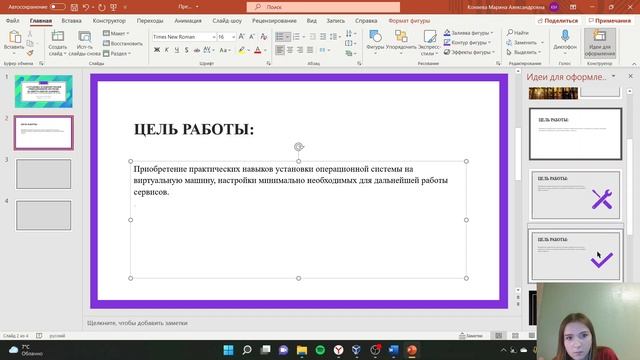
Task: Click the Dictate (Диктофон) microphone icon
Action: coord(565,36)
